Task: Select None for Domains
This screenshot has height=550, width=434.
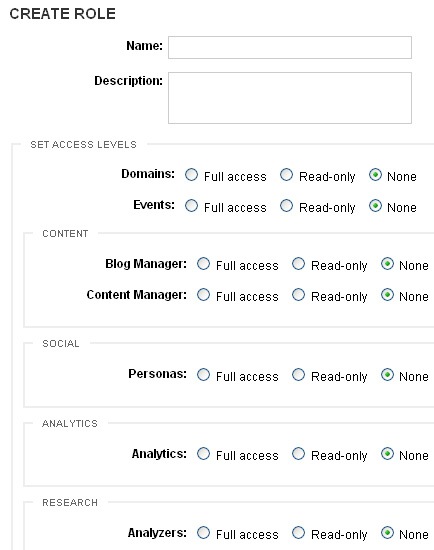Action: 375,175
